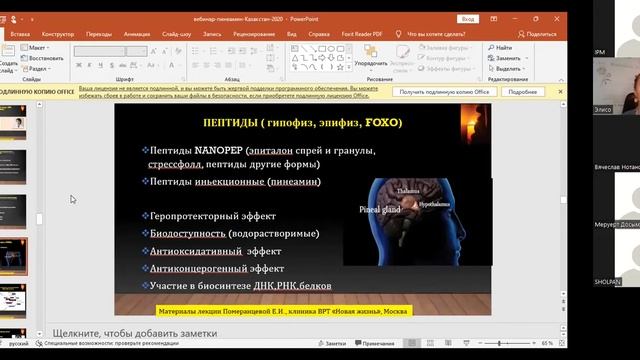Open the Рецензирование ribbon tab
The height and width of the screenshot is (360, 640).
pos(254,34)
